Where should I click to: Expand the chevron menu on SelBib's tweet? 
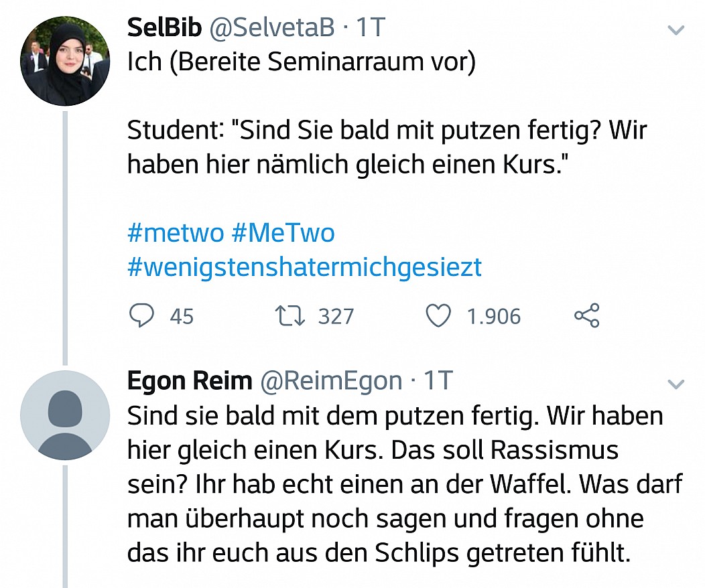click(x=676, y=30)
